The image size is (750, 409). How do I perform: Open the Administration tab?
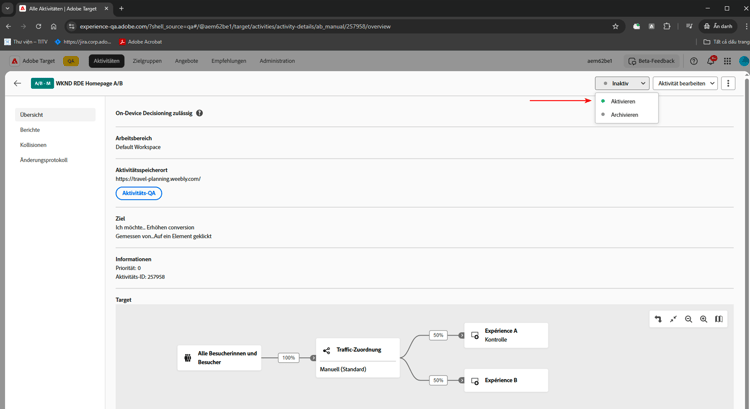(277, 61)
